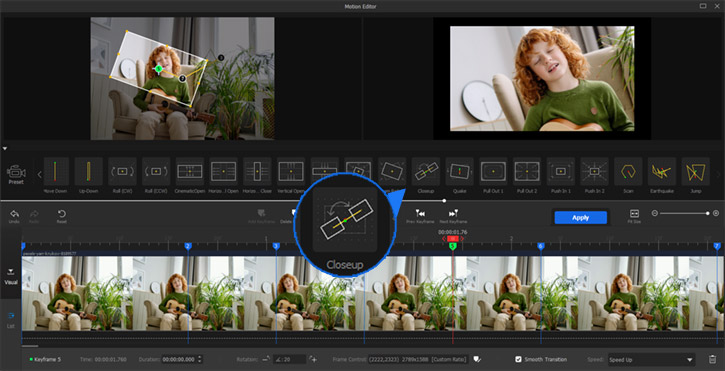Open the Speed dropdown

tap(651, 359)
